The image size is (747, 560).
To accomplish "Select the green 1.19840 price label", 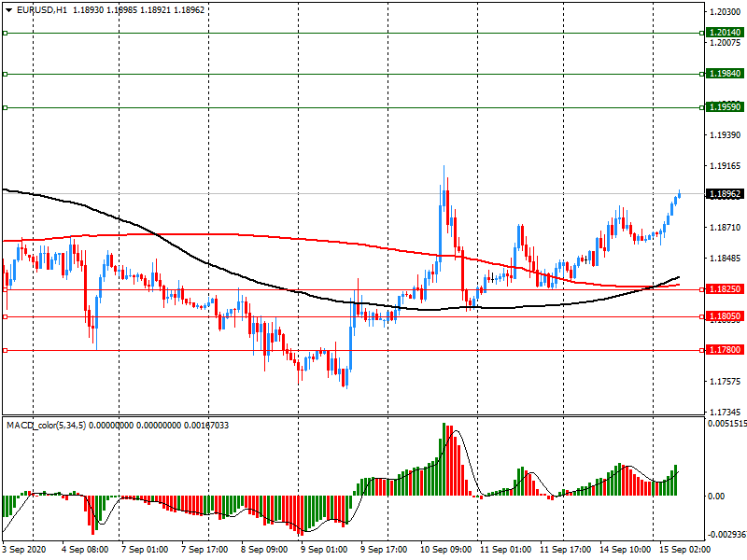I will point(725,74).
